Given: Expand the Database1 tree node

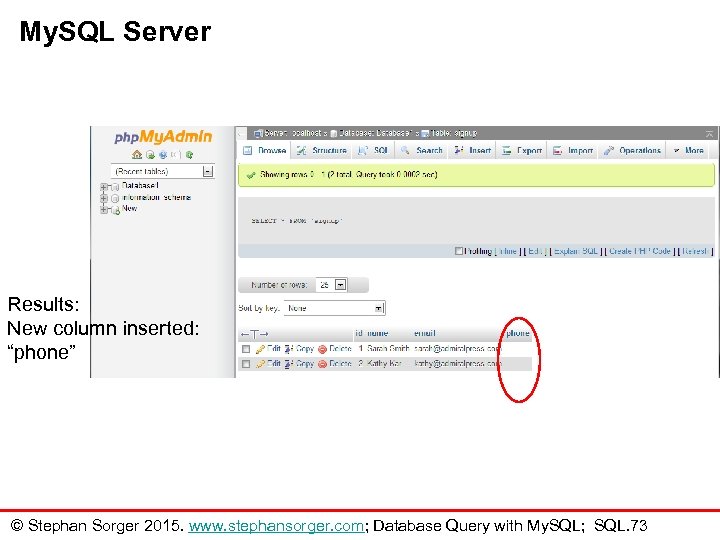Looking at the screenshot, I should pos(104,186).
